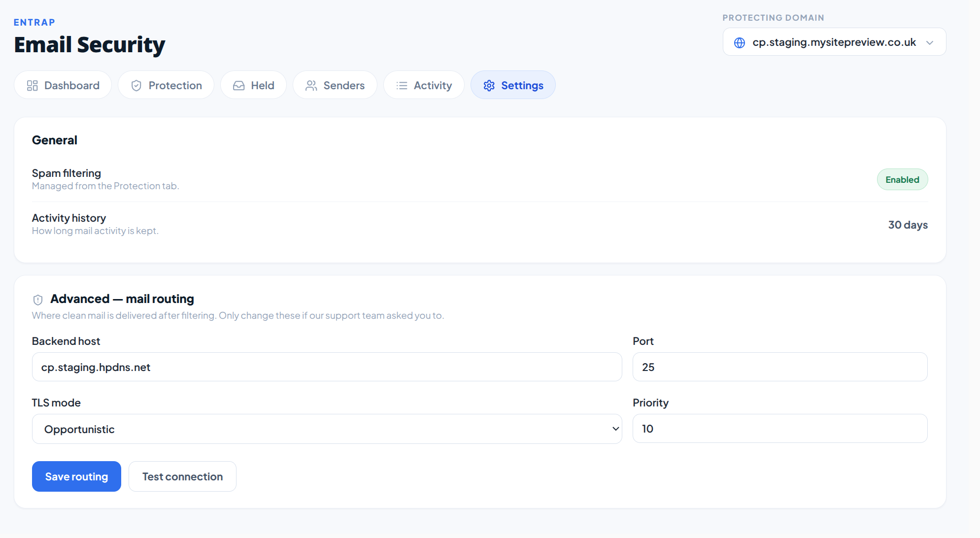980x538 pixels.
Task: Click the 'How long mail activity is kept.' note
Action: (95, 231)
